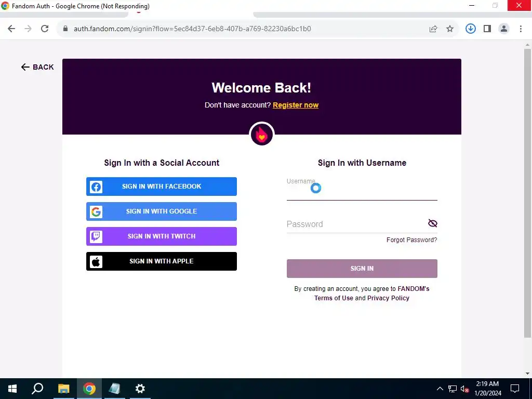Click the Chrome taskbar icon
The height and width of the screenshot is (399, 532).
tap(89, 389)
